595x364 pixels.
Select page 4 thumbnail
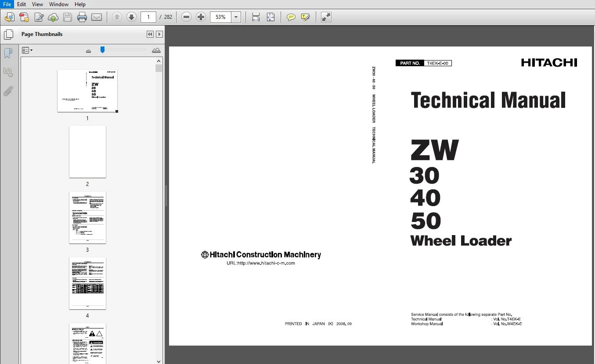click(87, 283)
